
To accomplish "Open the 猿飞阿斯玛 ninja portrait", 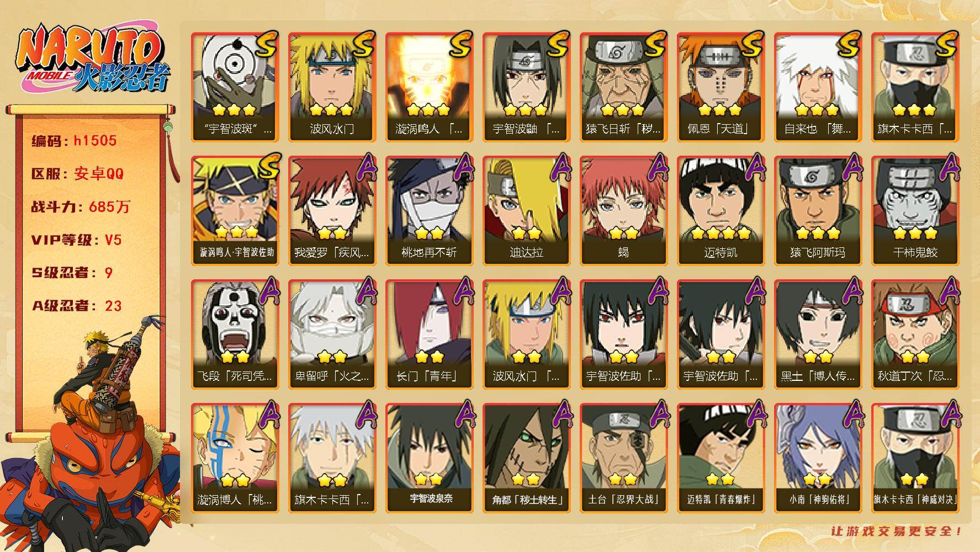I will [818, 211].
